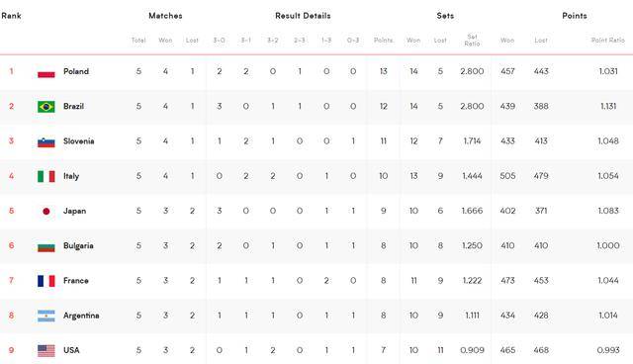Screen dimensions: 633x364
Task: Click the Brazil flag icon
Action: (46, 107)
